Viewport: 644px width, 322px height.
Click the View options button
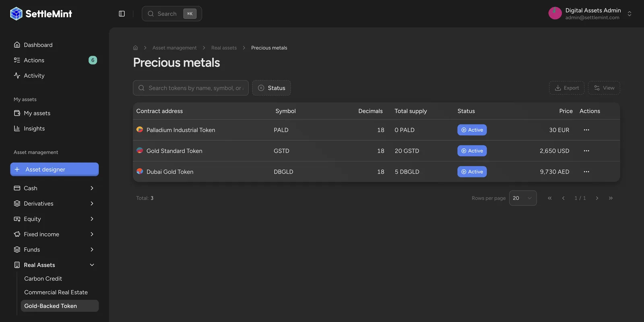click(x=604, y=88)
